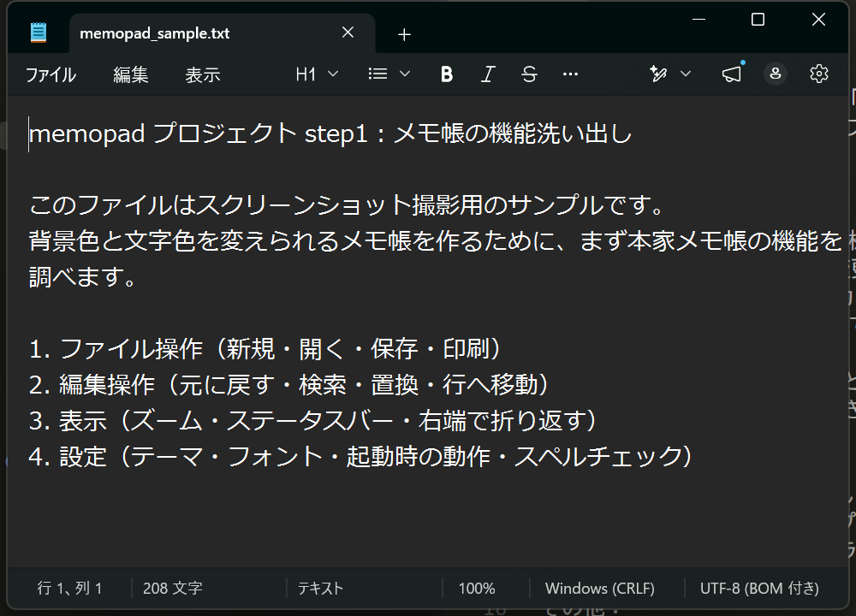Close the Notepad window
The image size is (856, 616).
click(x=818, y=20)
